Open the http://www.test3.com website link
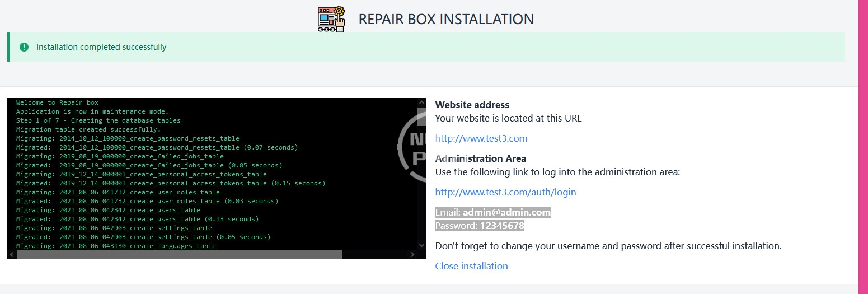Viewport: 868px width, 294px height. click(481, 138)
